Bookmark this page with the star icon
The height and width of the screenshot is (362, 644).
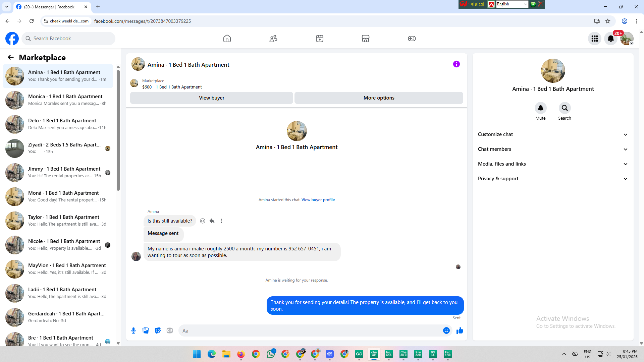click(608, 21)
